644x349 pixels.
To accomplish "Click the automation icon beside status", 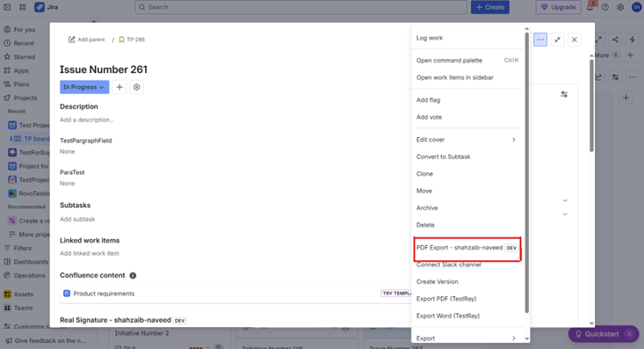I will [x=136, y=87].
